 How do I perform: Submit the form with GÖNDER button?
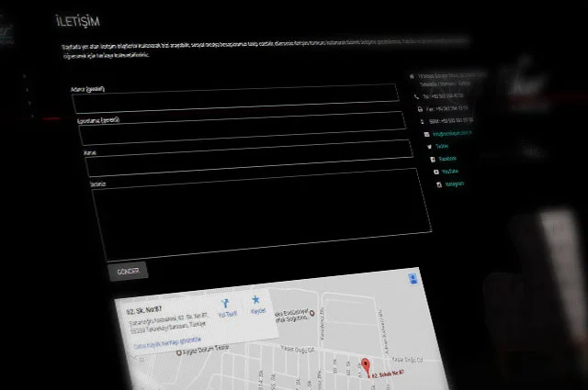[x=128, y=272]
